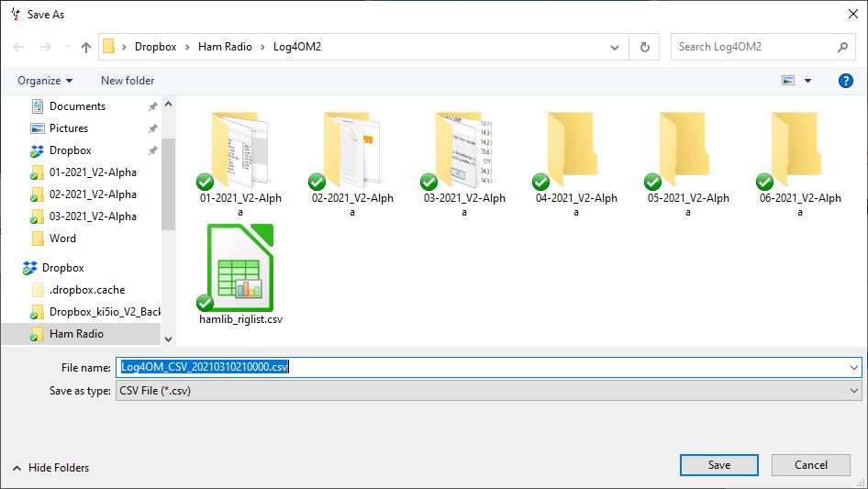Select Dropbox root in navigation tree
The width and height of the screenshot is (868, 489).
(63, 268)
